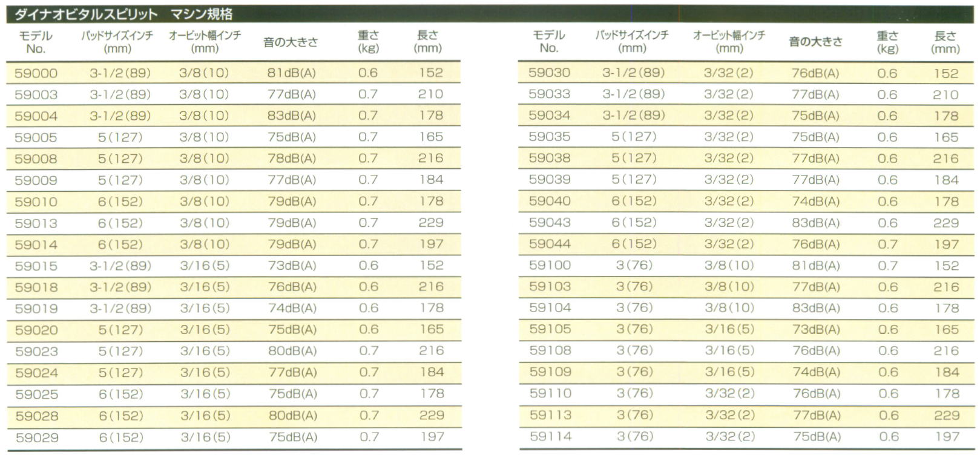This screenshot has height=458, width=980.
Task: Click model number 59044
Action: (550, 244)
